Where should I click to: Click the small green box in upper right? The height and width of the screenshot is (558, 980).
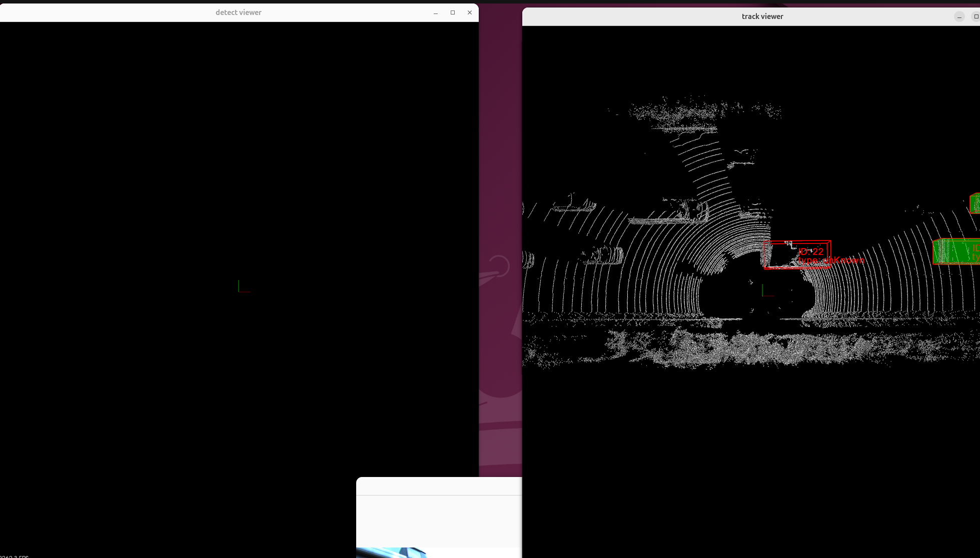(x=975, y=203)
